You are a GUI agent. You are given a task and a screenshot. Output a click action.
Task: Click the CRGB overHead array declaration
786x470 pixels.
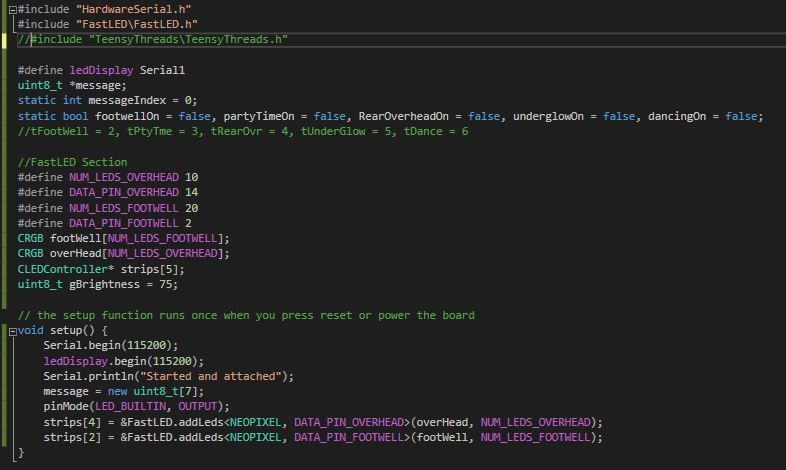123,253
